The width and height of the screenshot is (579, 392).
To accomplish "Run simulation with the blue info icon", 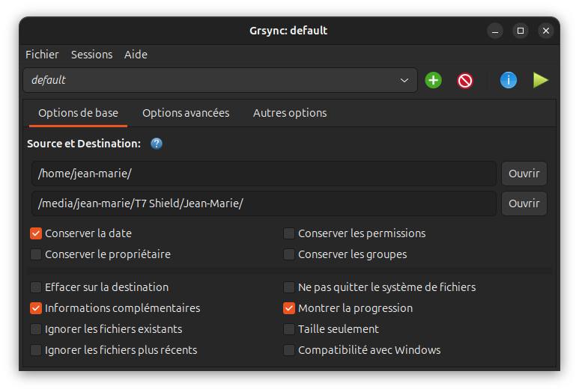I will (509, 80).
